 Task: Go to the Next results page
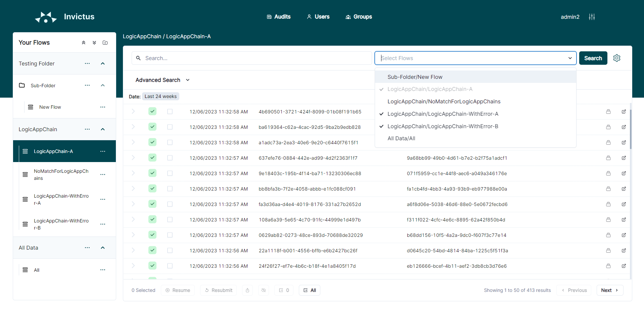coord(609,290)
